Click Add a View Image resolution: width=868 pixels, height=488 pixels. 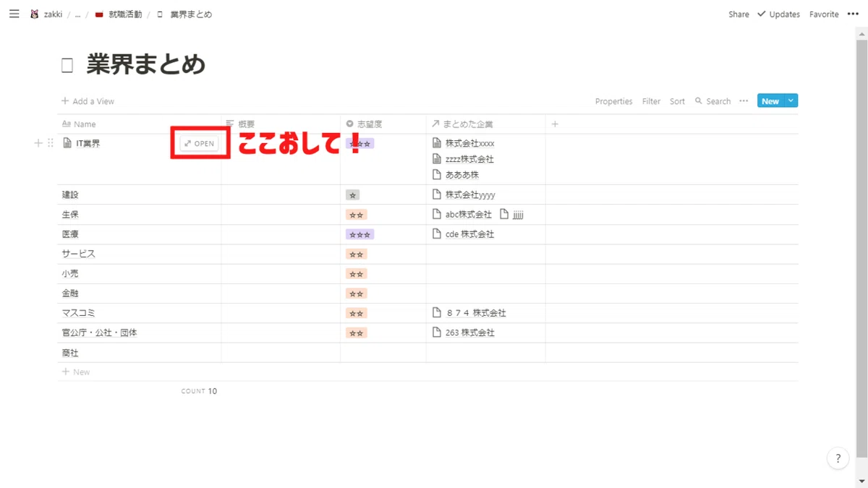pyautogui.click(x=88, y=101)
